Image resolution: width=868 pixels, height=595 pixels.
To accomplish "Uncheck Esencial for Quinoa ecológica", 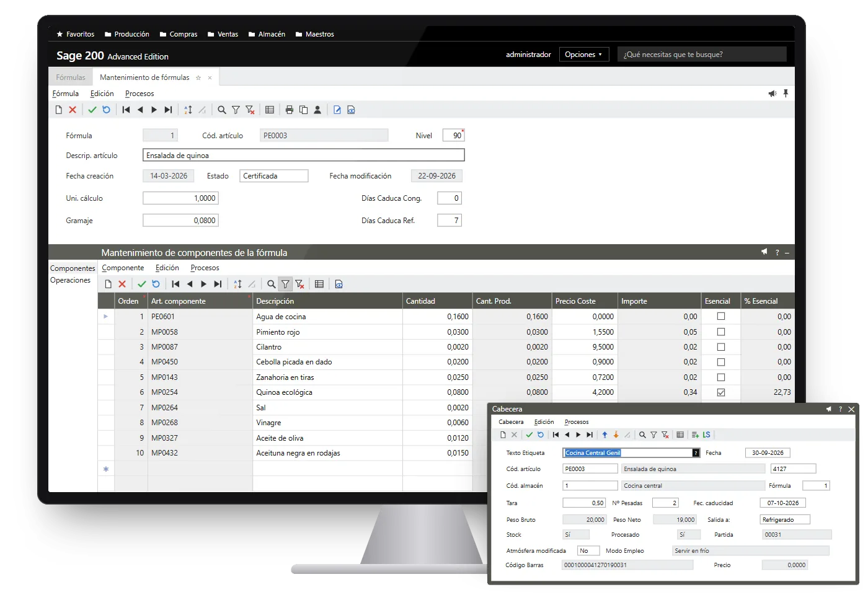I will point(721,392).
